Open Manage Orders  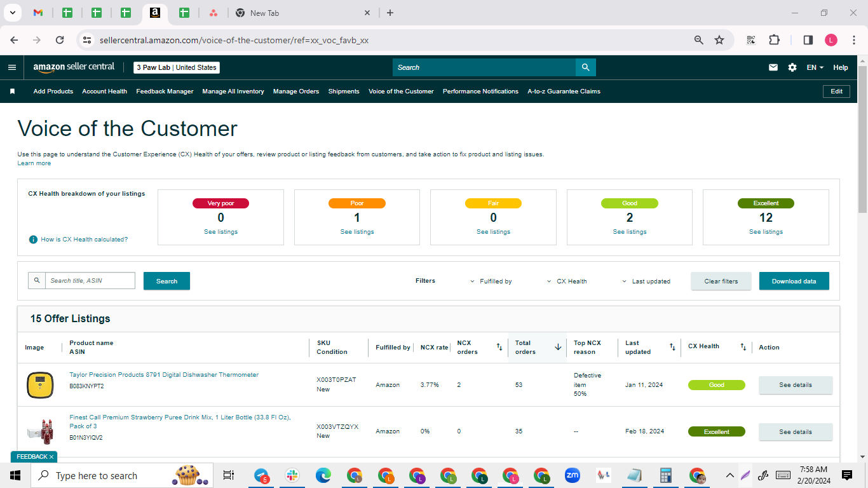tap(296, 91)
